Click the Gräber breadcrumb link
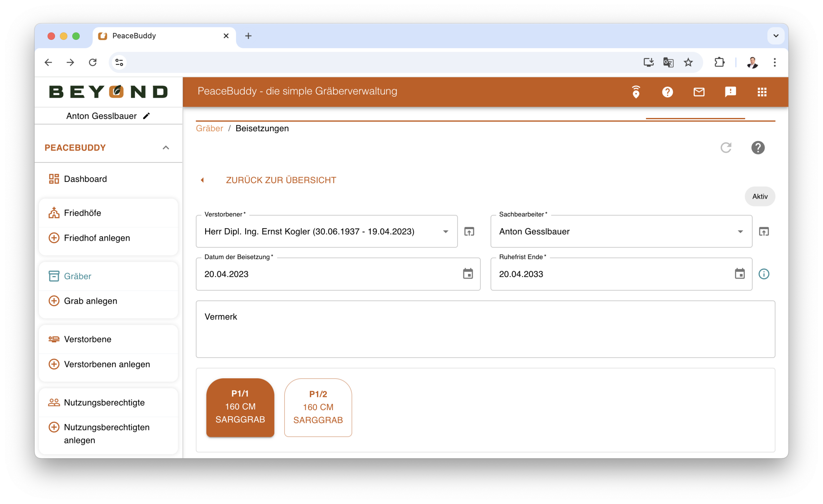The width and height of the screenshot is (823, 504). coord(209,128)
